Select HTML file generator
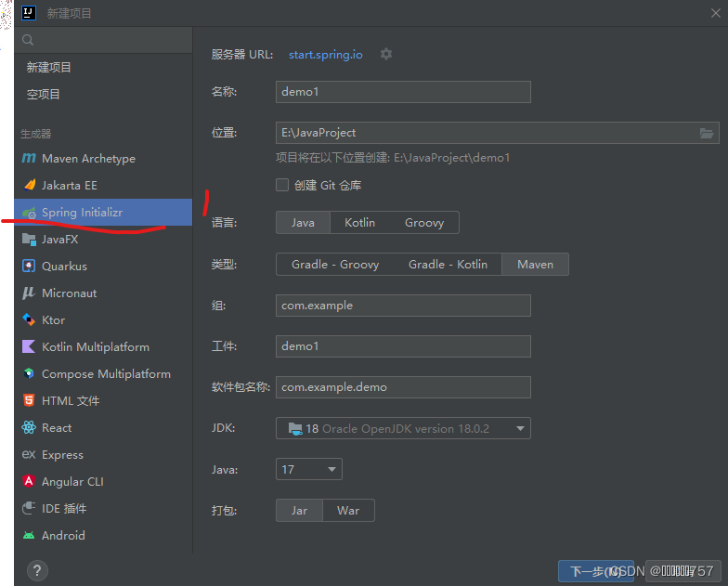728x586 pixels. click(x=103, y=401)
